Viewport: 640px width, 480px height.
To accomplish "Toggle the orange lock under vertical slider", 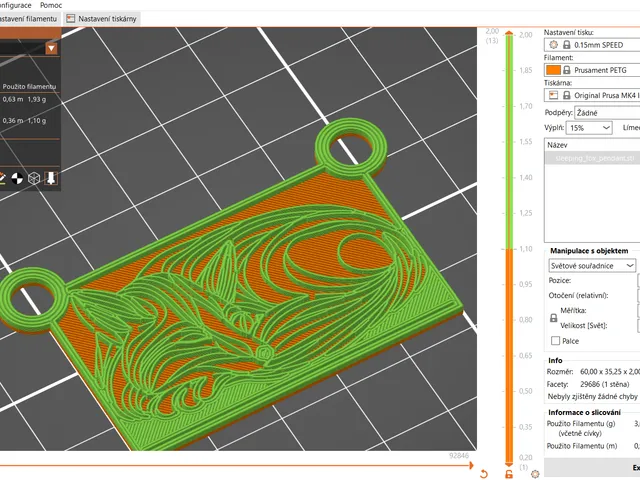I will pyautogui.click(x=509, y=474).
